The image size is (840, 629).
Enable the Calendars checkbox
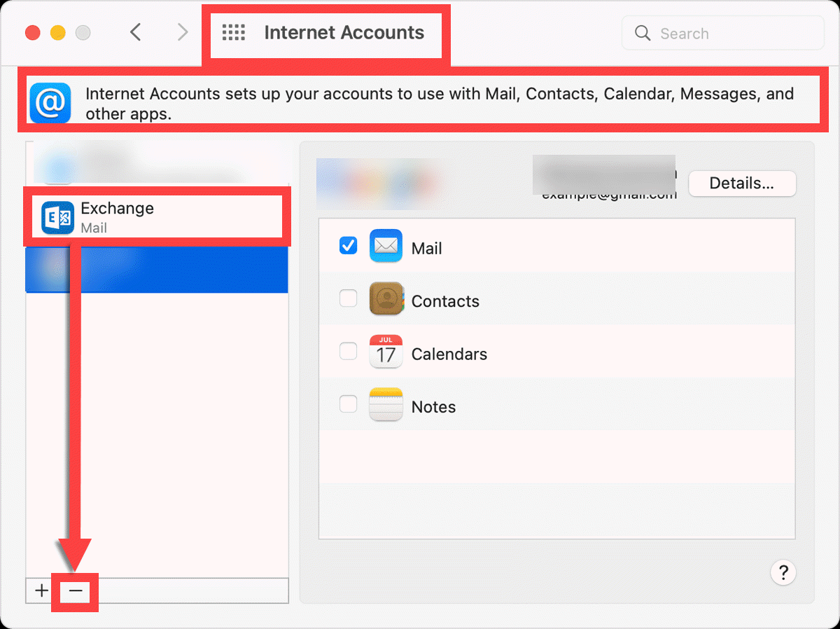pyautogui.click(x=348, y=352)
